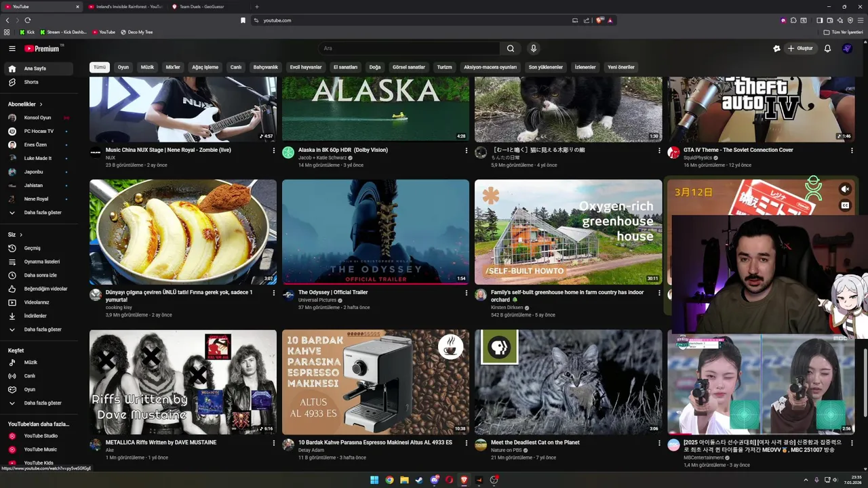Open the Oluştur create menu
This screenshot has width=868, height=488.
coord(800,49)
